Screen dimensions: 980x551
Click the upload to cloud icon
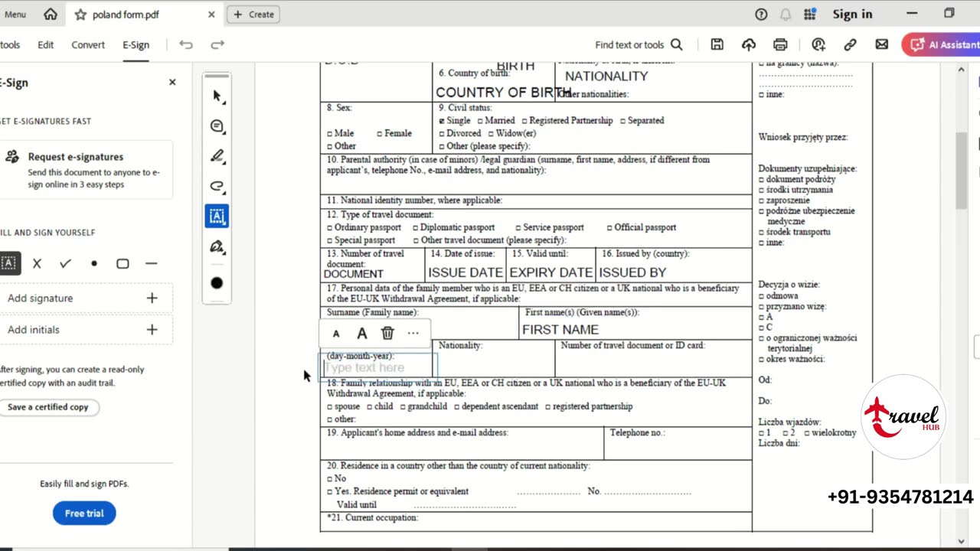pyautogui.click(x=749, y=44)
